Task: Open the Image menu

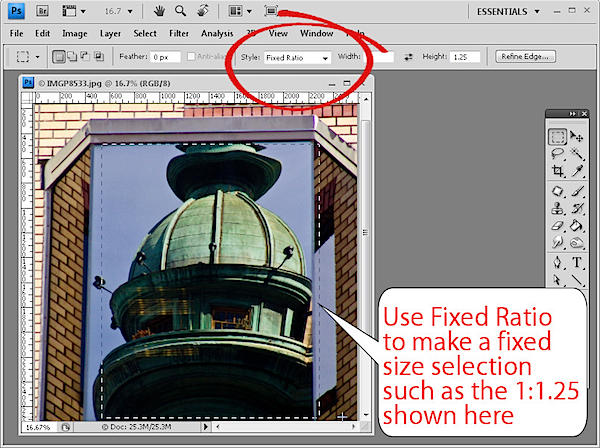Action: point(75,34)
